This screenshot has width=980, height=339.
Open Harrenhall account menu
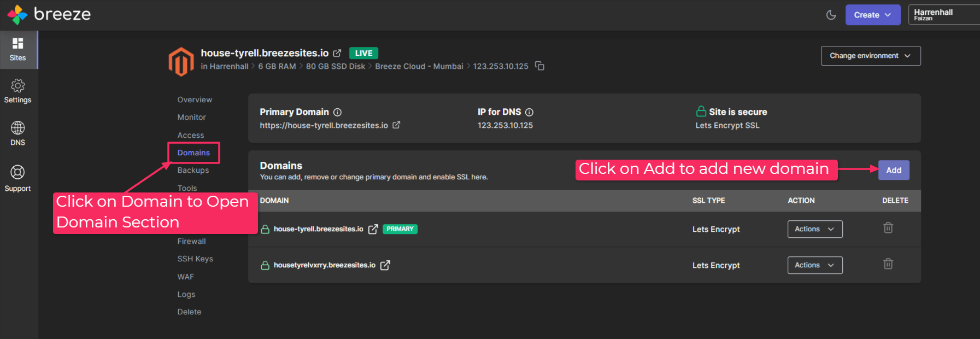(x=944, y=15)
